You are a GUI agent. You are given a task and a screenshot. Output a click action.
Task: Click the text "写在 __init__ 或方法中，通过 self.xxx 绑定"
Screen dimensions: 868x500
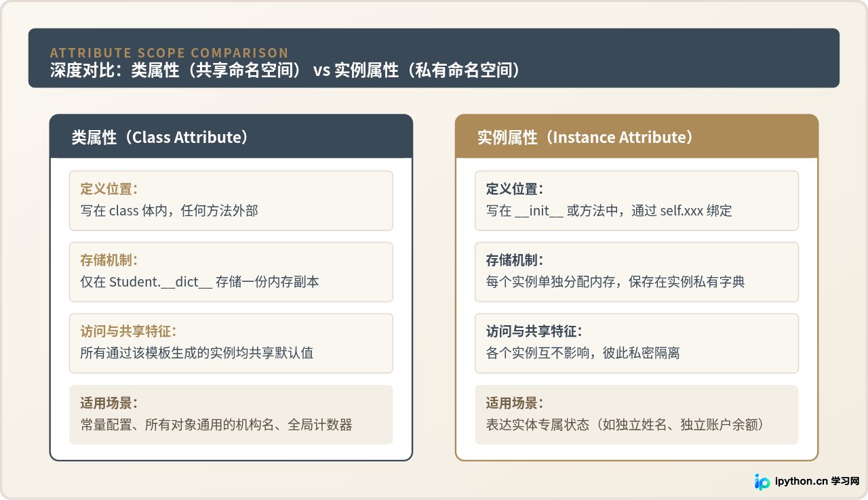point(609,211)
